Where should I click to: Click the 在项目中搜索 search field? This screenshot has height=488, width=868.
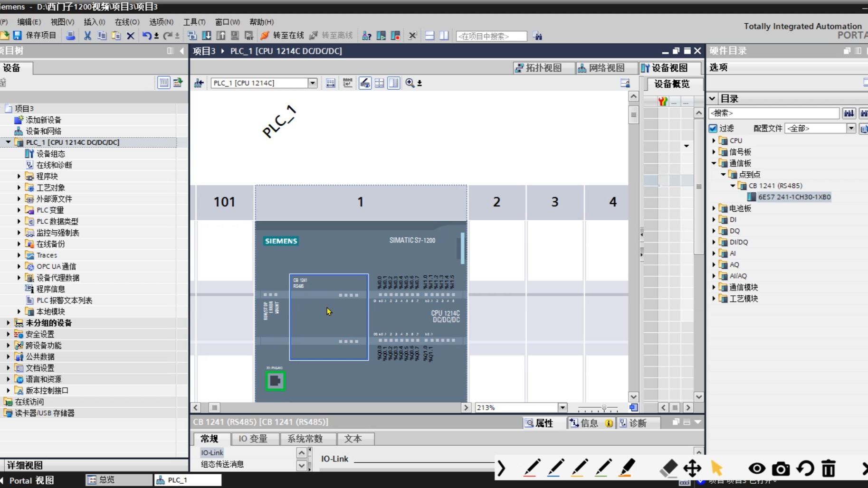[491, 36]
